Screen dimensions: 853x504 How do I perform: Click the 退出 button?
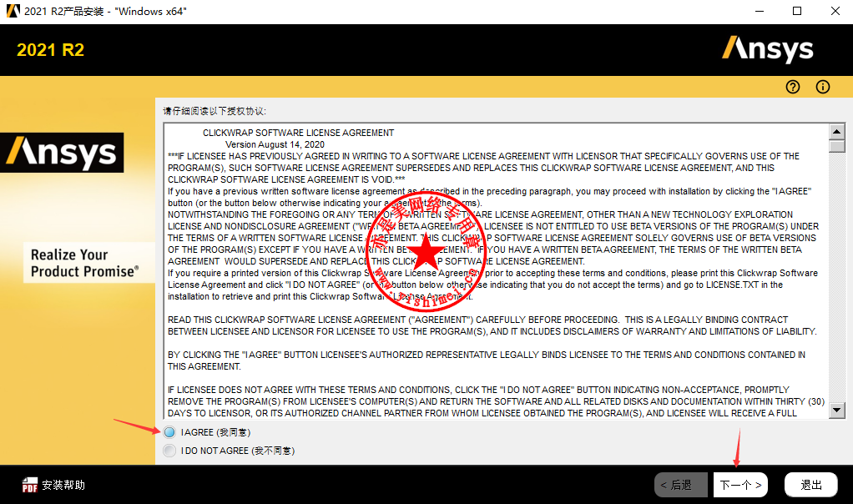(x=810, y=485)
